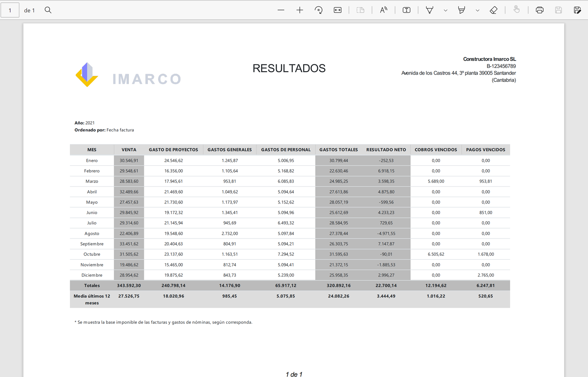The width and height of the screenshot is (588, 377).
Task: Rotate the page with the rotate icon
Action: point(319,10)
